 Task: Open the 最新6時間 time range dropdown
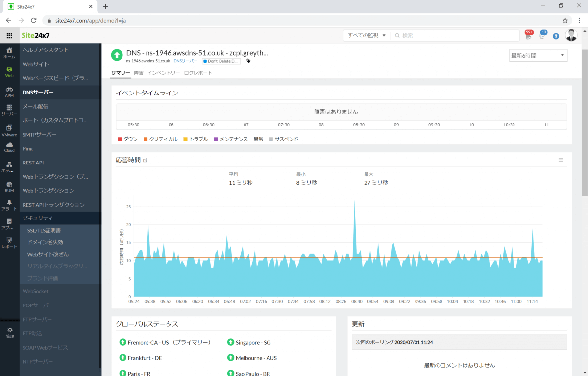538,55
